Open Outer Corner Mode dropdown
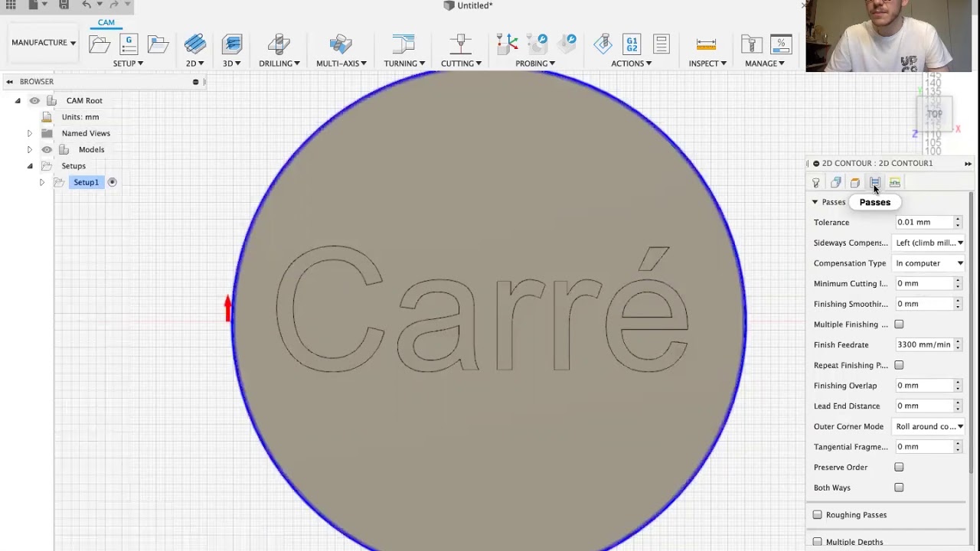 click(x=929, y=426)
